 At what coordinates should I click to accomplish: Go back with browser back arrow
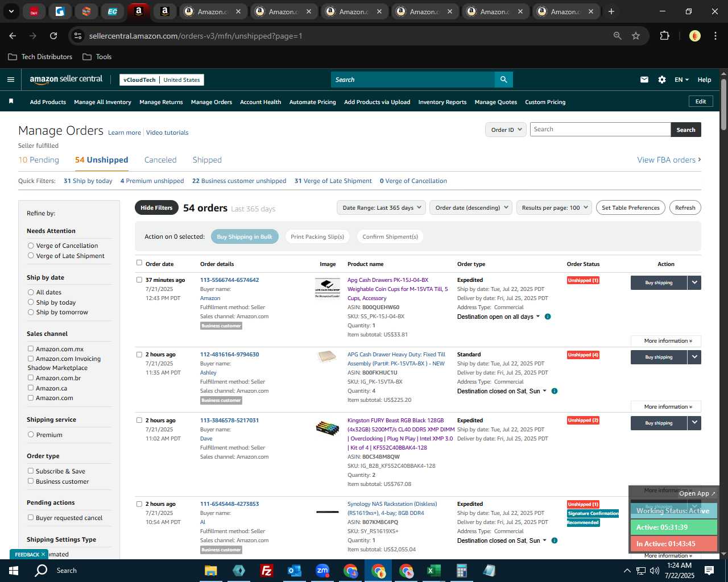pos(13,36)
